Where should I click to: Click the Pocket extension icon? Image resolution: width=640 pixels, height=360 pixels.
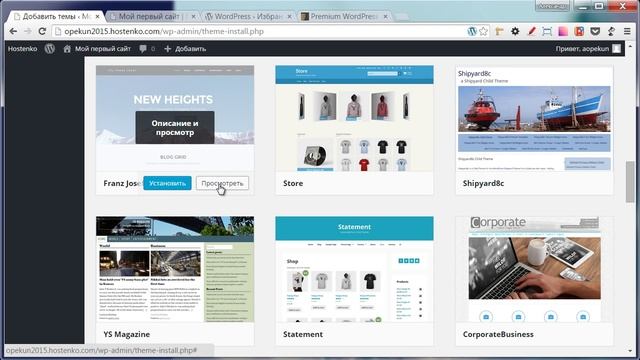click(x=595, y=31)
